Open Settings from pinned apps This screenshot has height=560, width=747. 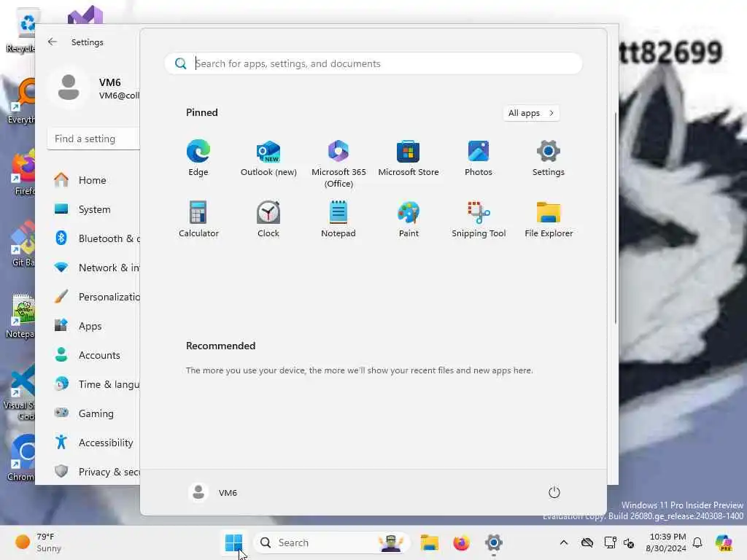549,158
